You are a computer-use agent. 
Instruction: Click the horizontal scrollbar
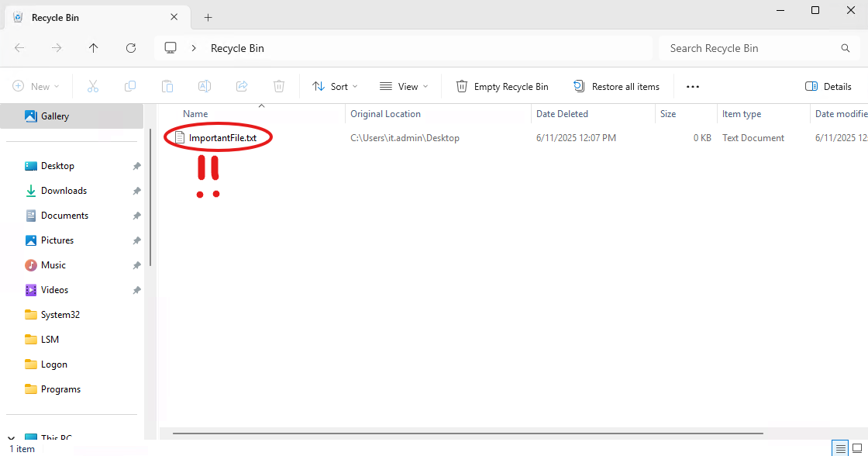(468, 434)
